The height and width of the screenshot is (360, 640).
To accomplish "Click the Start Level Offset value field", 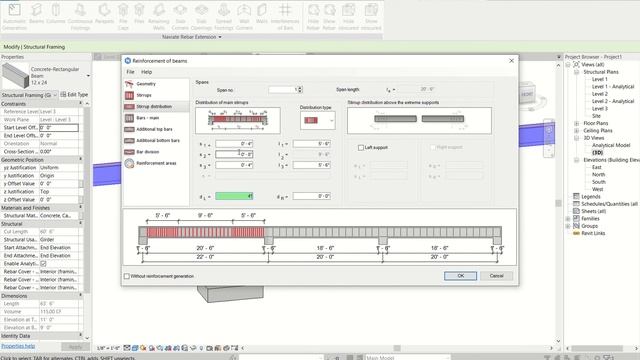I will [x=59, y=128].
